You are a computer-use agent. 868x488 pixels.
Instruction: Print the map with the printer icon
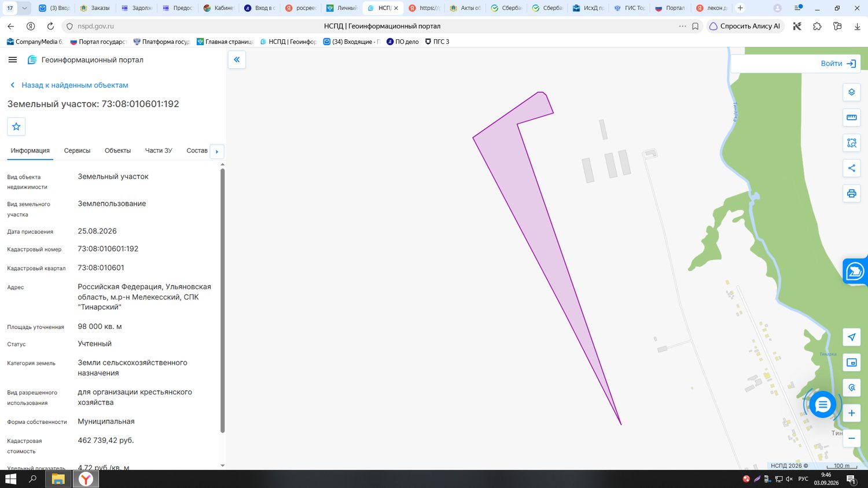(x=851, y=194)
